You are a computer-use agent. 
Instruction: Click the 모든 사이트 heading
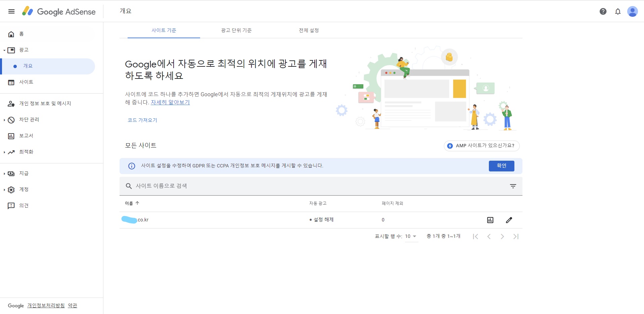(x=141, y=146)
